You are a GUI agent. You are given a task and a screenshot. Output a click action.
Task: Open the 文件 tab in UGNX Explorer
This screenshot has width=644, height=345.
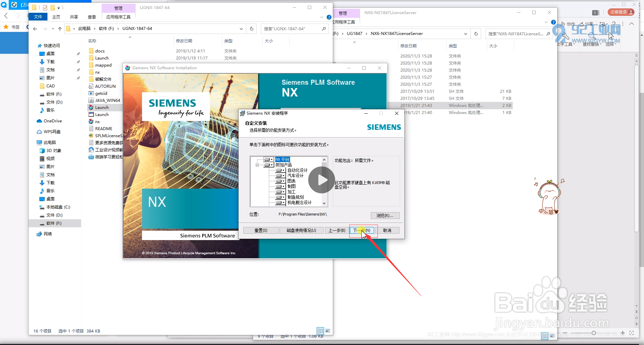pos(38,17)
